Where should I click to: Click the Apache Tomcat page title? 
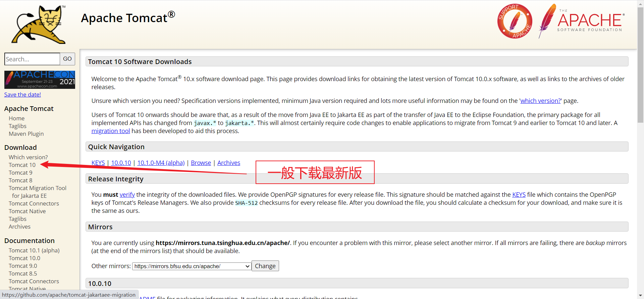pos(128,17)
